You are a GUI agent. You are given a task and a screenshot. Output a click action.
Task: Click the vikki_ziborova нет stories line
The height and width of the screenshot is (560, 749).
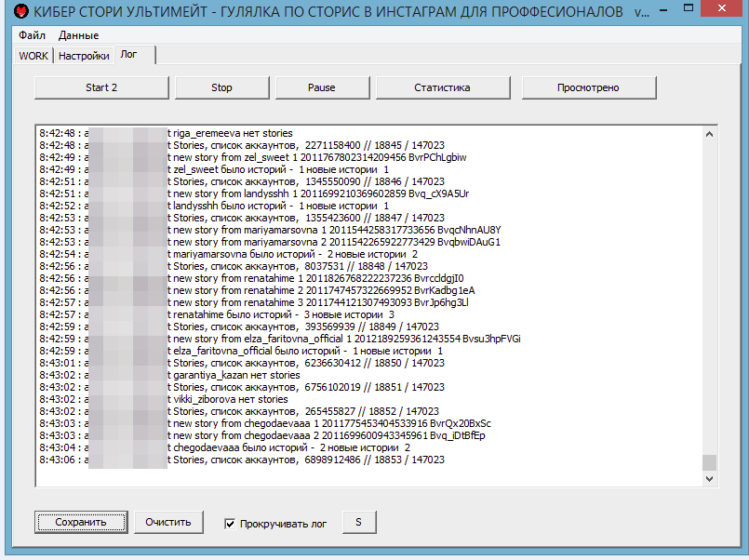[164, 400]
